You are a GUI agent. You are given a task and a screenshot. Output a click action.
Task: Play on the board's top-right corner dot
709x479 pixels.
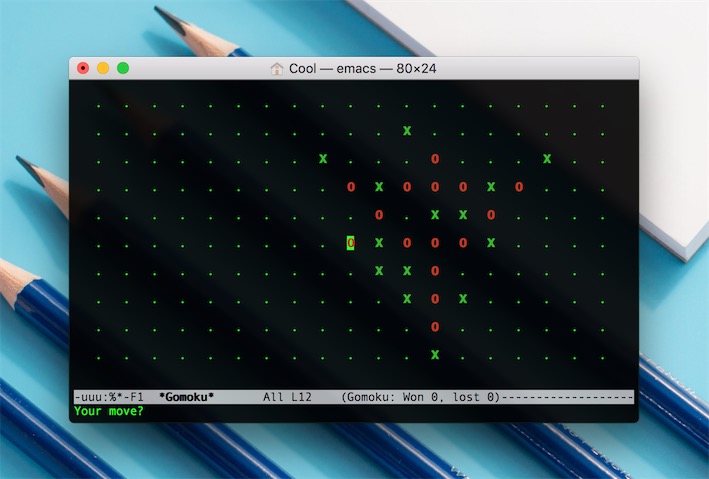pos(603,106)
